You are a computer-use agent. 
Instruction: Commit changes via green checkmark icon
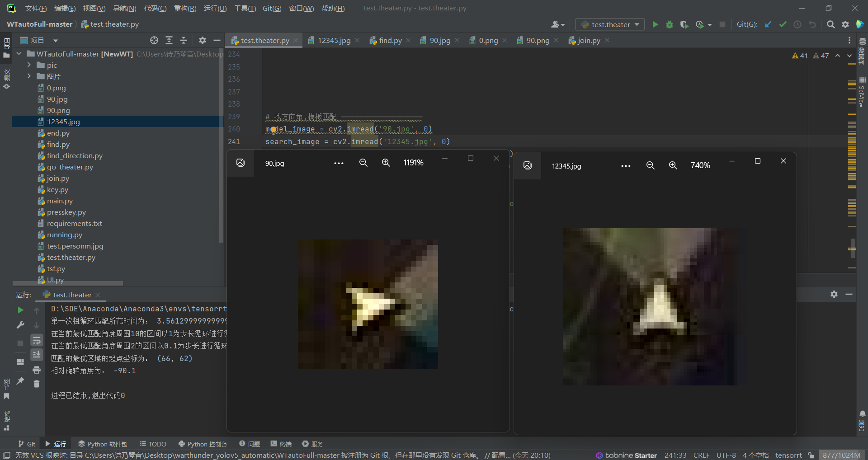coord(783,24)
